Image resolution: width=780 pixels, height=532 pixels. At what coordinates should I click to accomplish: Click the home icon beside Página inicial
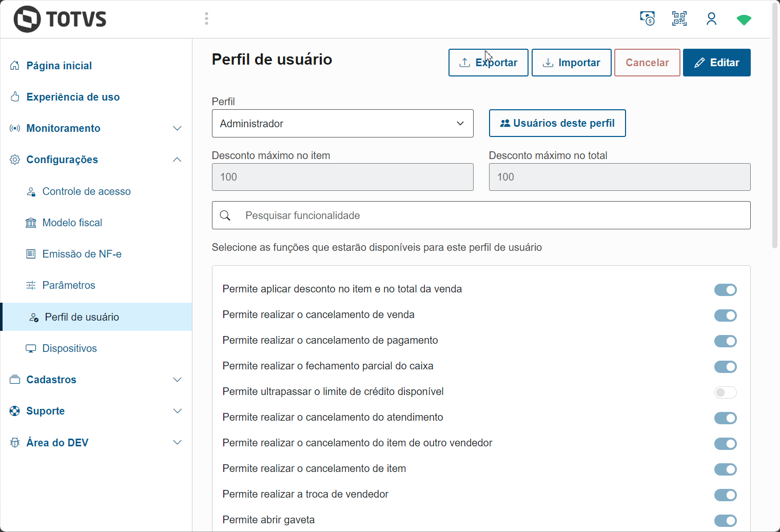[15, 66]
